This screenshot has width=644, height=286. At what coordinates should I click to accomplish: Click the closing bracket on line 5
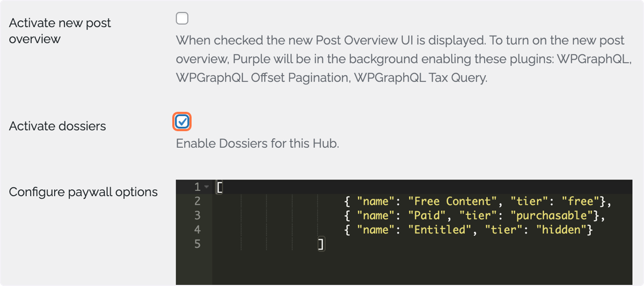point(321,245)
